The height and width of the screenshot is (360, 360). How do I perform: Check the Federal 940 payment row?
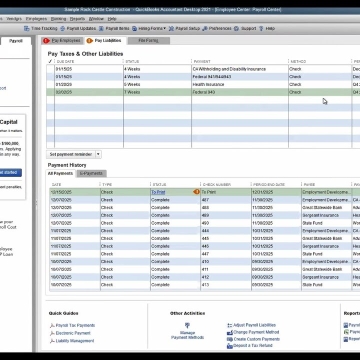click(50, 92)
